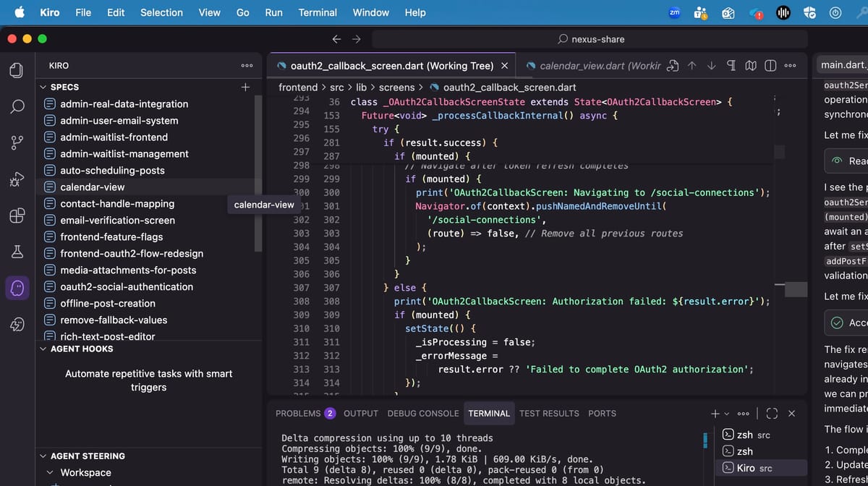Open the Search view in the activity bar
The image size is (868, 486).
click(17, 106)
